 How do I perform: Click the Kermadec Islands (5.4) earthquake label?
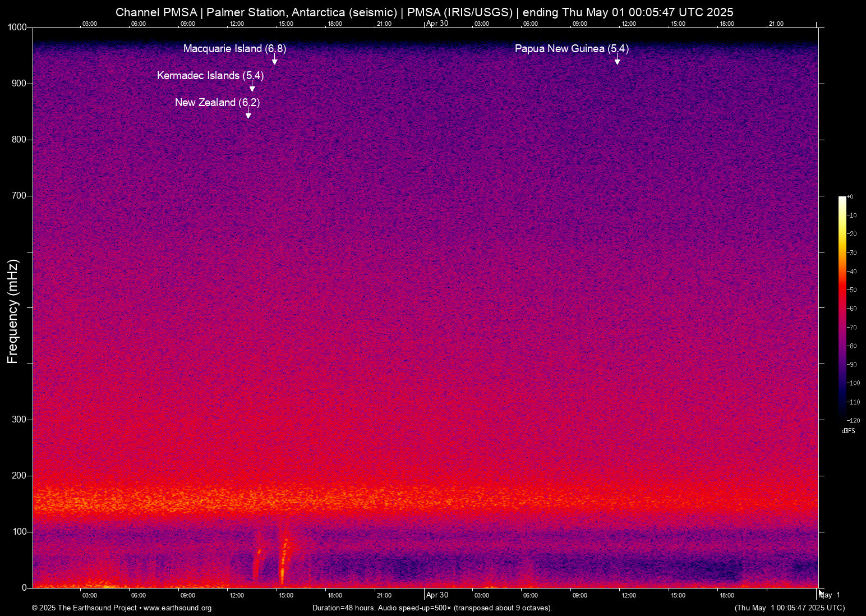(210, 76)
